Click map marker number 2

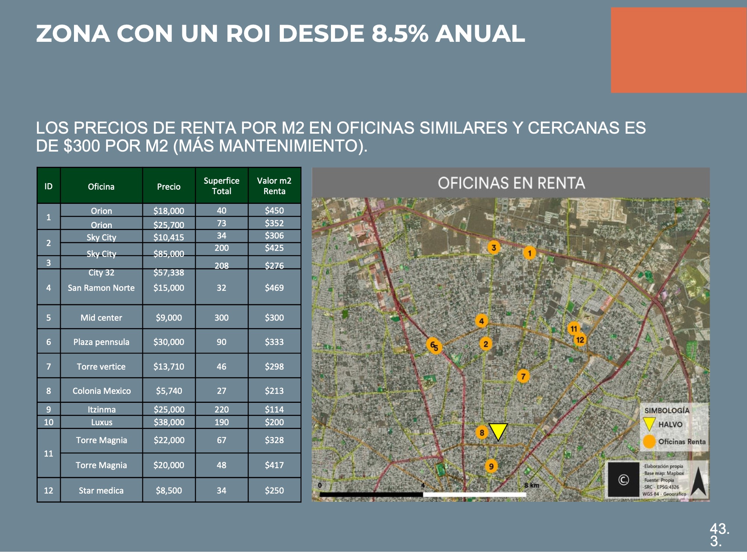pos(486,344)
